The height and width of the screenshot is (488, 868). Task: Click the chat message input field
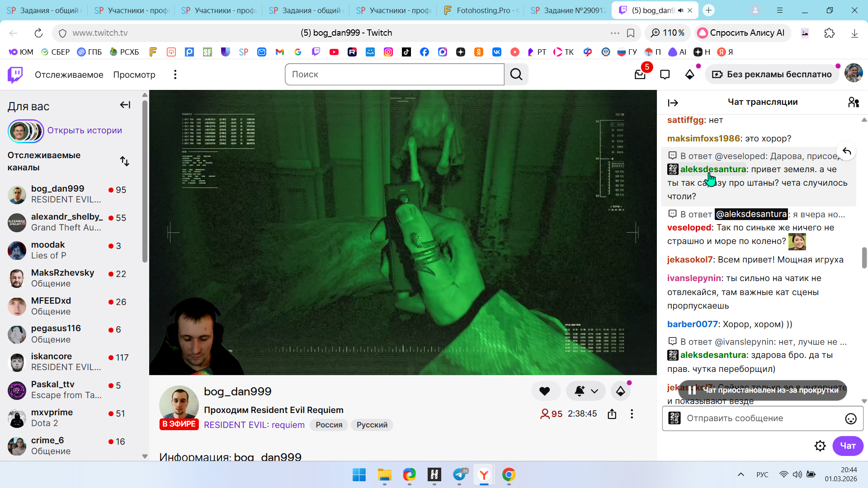click(x=759, y=418)
